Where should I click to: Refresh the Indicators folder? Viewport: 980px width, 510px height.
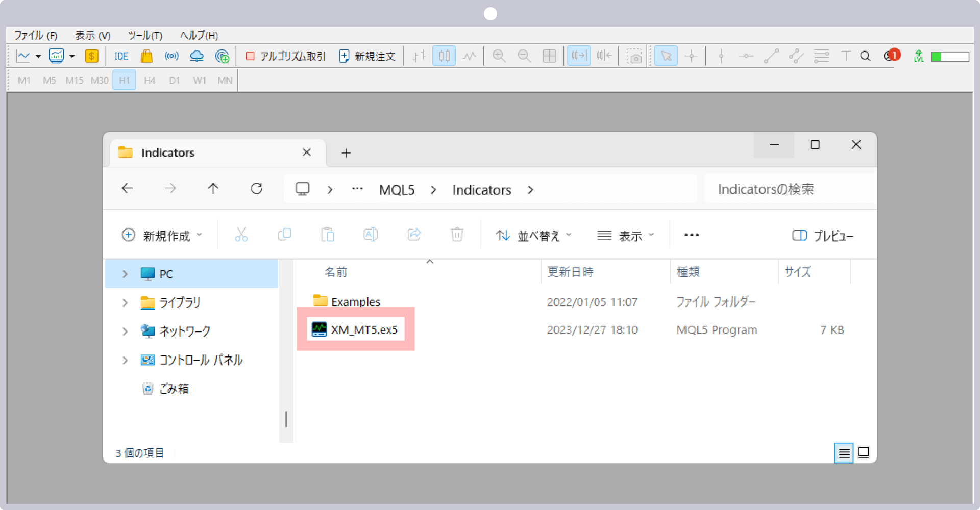[x=257, y=189]
